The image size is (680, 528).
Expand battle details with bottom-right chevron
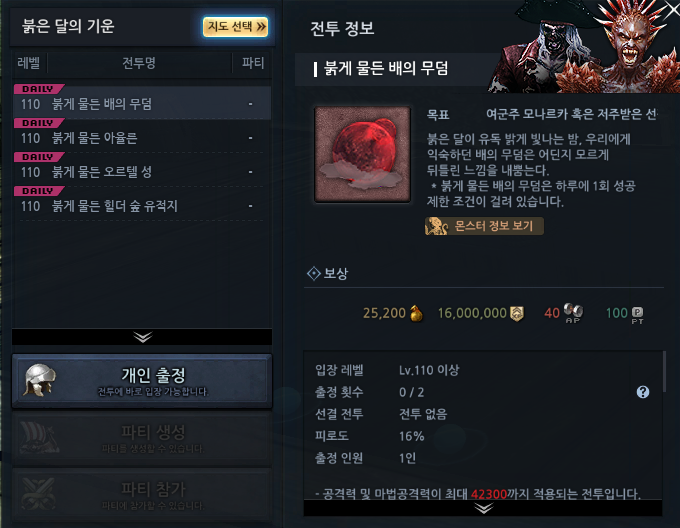pos(483,508)
